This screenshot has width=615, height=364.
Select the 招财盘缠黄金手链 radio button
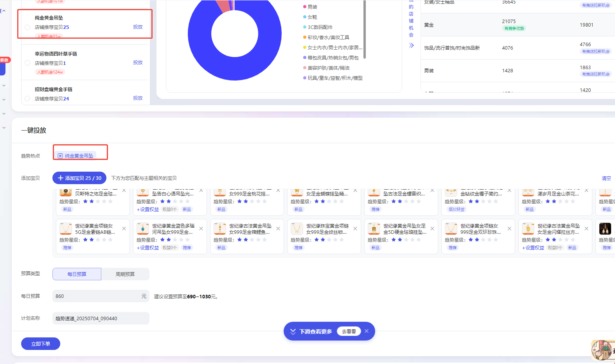(x=27, y=99)
